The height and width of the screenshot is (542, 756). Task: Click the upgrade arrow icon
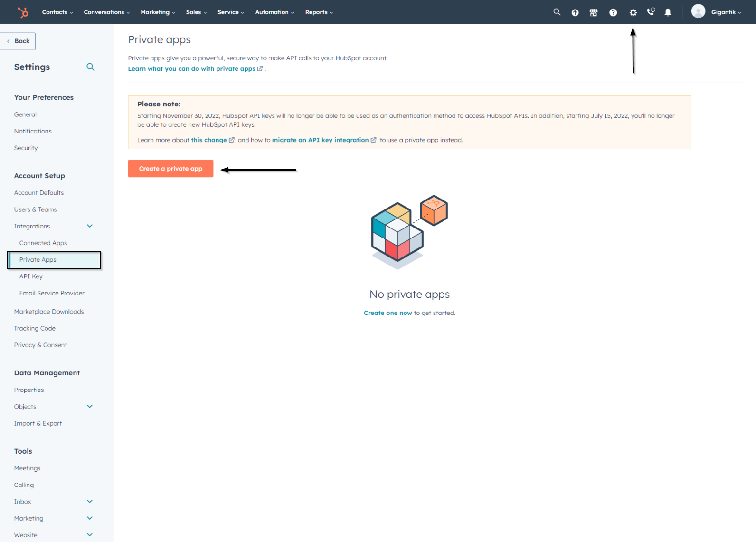[x=575, y=12]
